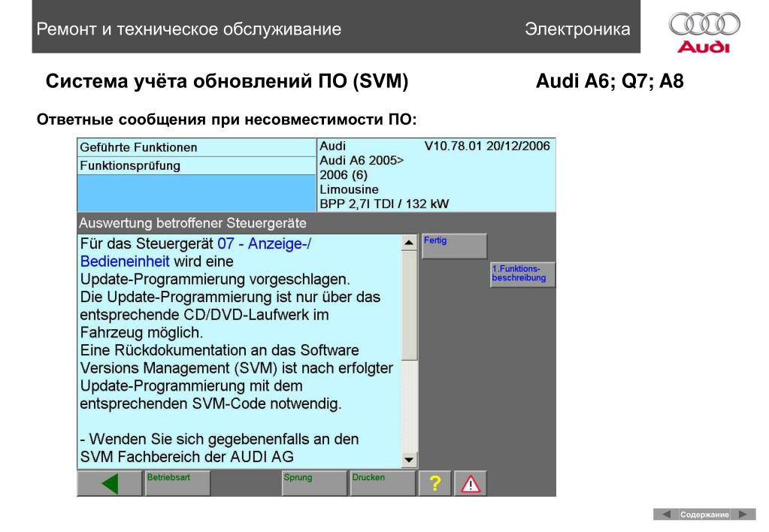Image resolution: width=769 pixels, height=532 pixels.
Task: Select Funktionsprüfung row
Action: point(196,166)
